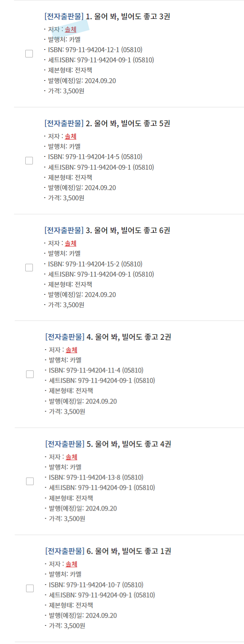The height and width of the screenshot is (644, 244).
Task: Open author 솔체 link in the 2권 entry
Action: tap(71, 350)
